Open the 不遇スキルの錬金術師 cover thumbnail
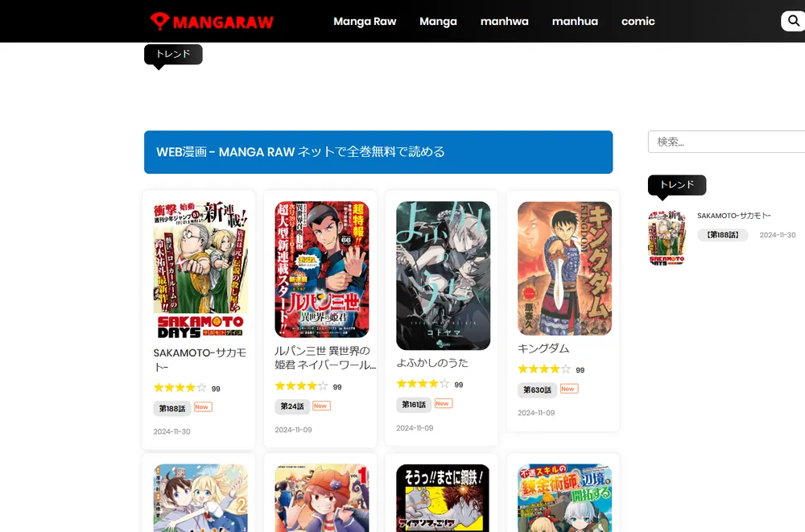This screenshot has width=805, height=532. coord(565,498)
